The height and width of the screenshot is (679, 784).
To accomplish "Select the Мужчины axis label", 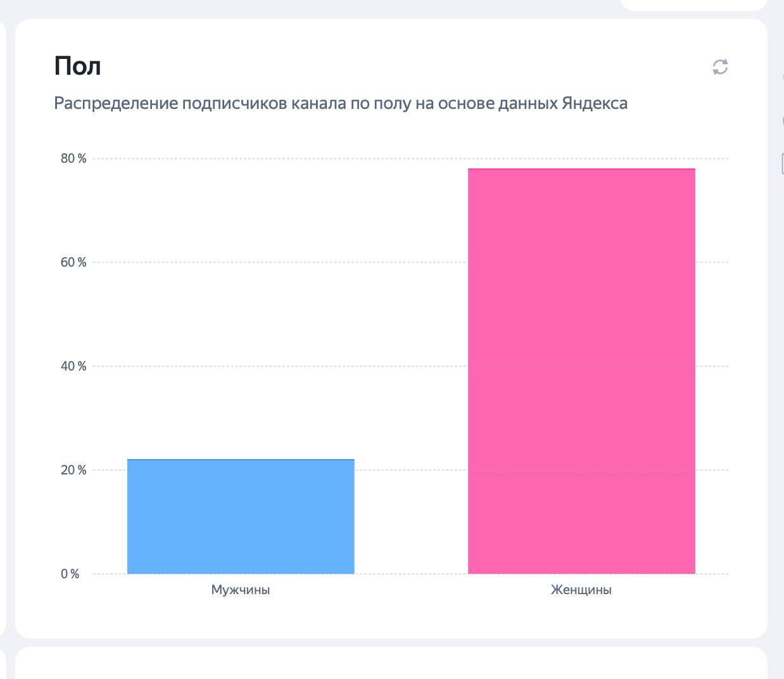I will [x=241, y=590].
